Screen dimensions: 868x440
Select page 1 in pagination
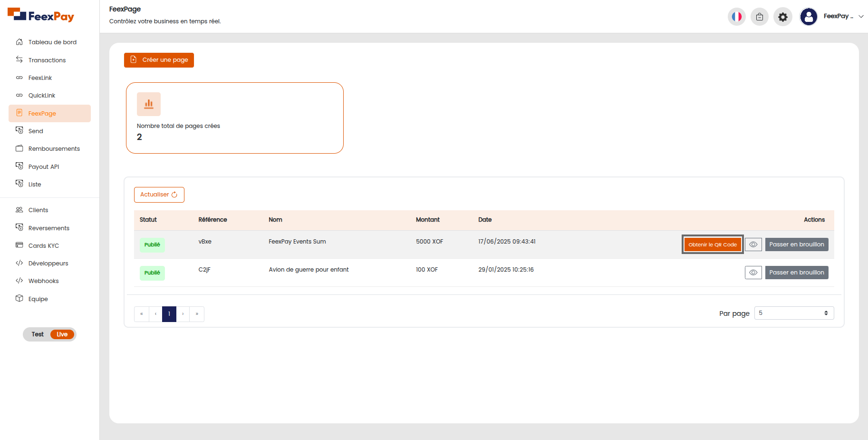(x=169, y=314)
